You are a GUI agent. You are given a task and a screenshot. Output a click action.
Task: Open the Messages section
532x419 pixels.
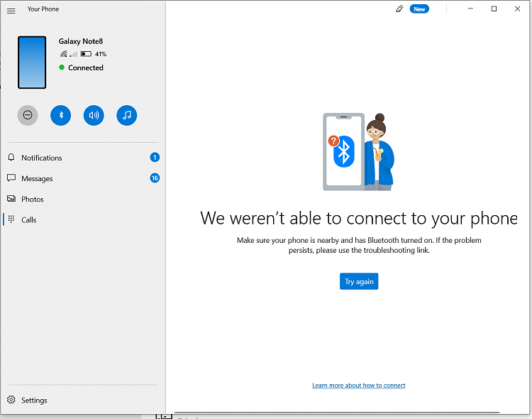(x=83, y=178)
